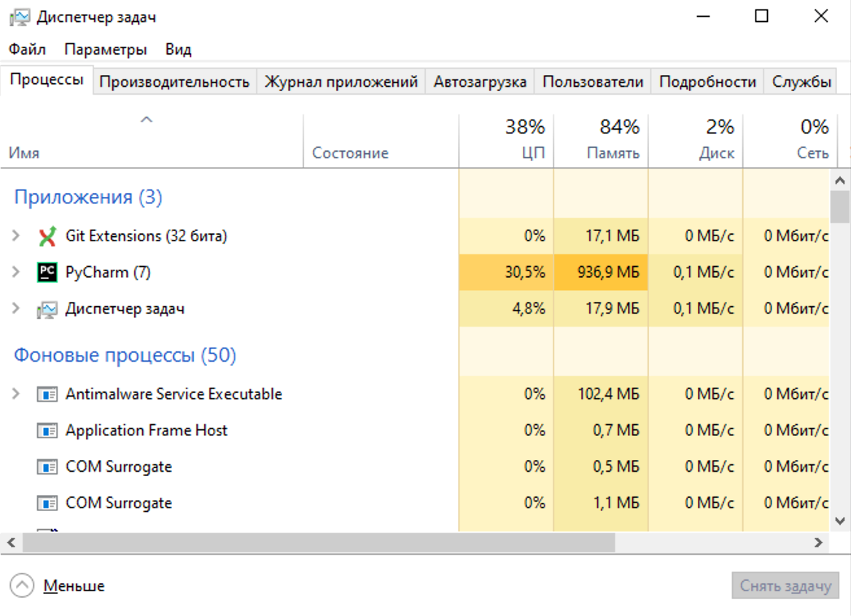Switch to the Журнал приложений tab
The image size is (851, 616).
coord(341,82)
